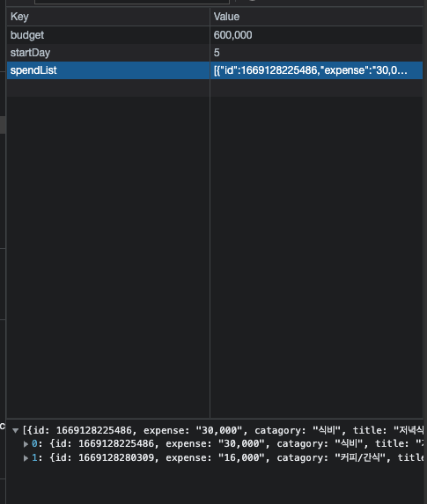Click the empty row below spendList
This screenshot has width=427, height=504.
click(x=215, y=88)
